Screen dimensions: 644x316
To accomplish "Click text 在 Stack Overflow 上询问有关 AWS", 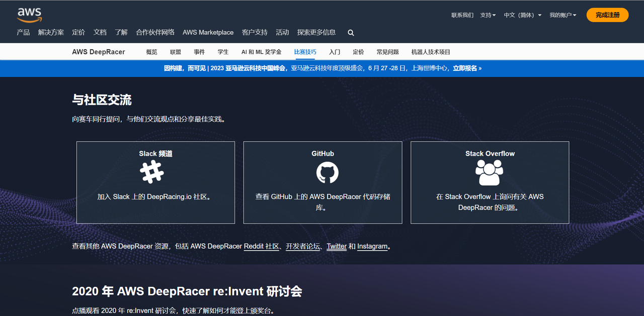I will 490,197.
